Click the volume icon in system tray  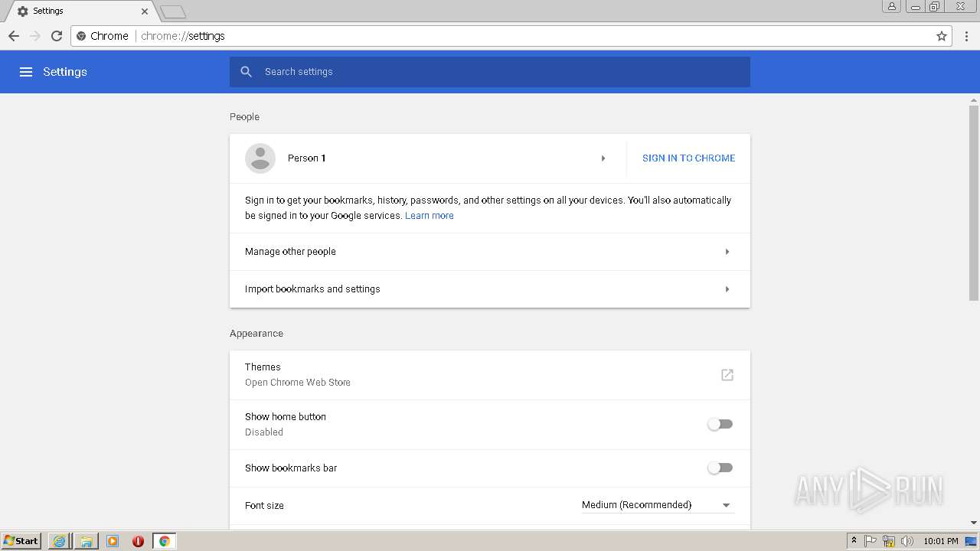(907, 541)
